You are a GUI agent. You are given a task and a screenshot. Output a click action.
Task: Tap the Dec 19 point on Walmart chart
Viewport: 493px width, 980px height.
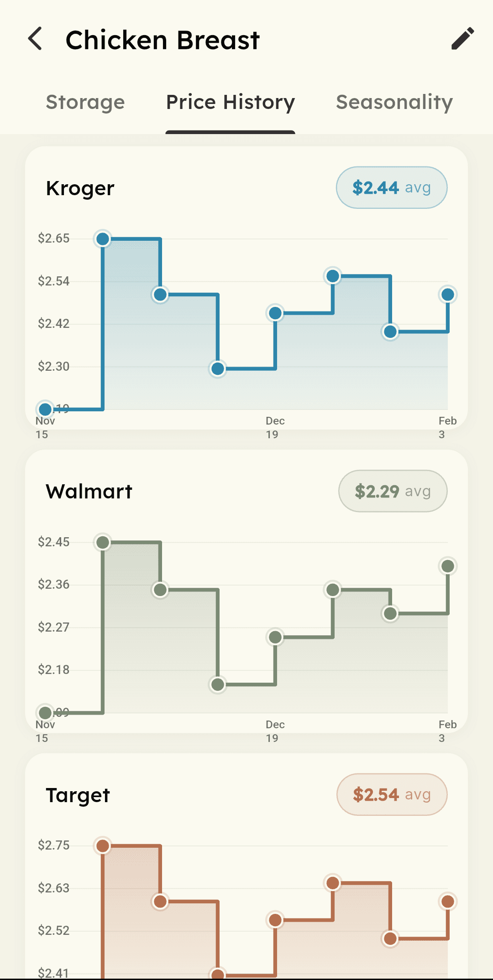pos(275,638)
